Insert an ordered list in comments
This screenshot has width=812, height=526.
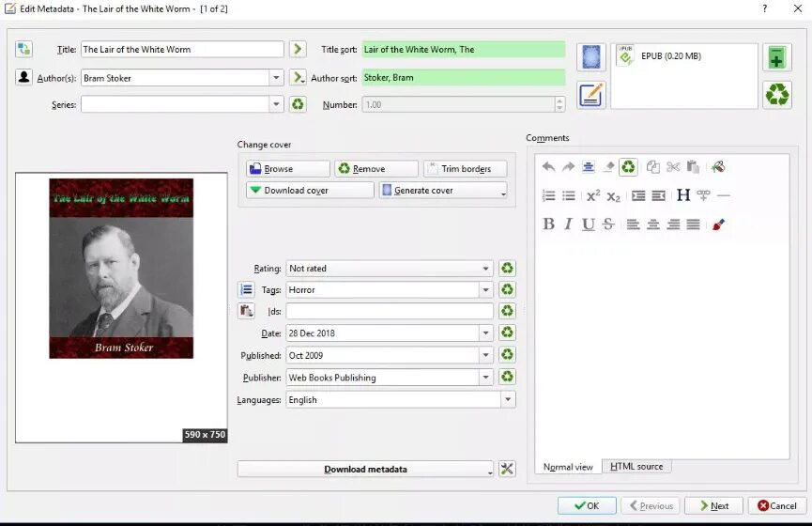[x=548, y=195]
